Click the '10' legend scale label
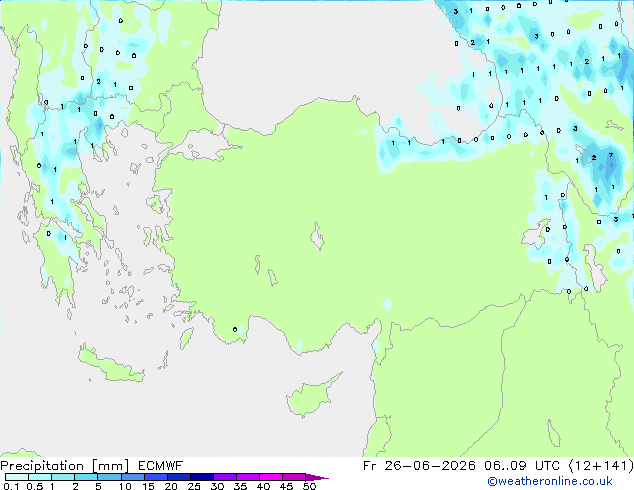Image resolution: width=634 pixels, height=490 pixels. click(125, 486)
